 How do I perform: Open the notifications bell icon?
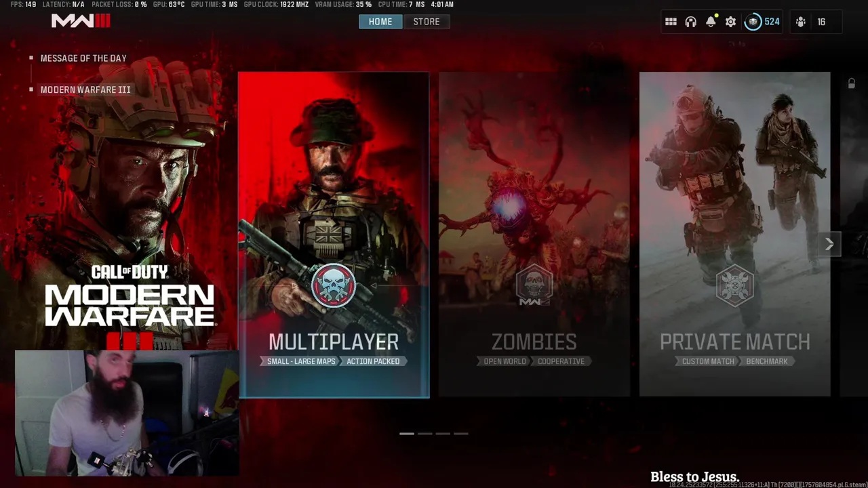(x=711, y=22)
